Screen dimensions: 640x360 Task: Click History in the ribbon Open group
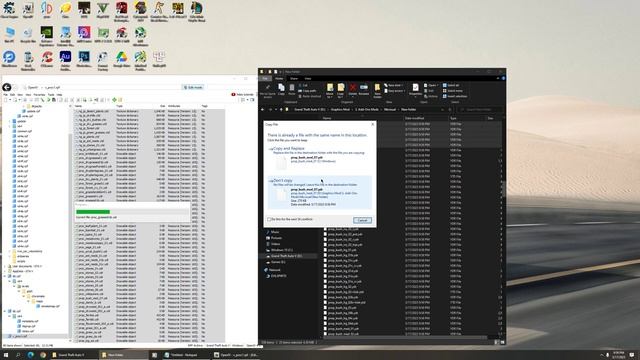[430, 96]
